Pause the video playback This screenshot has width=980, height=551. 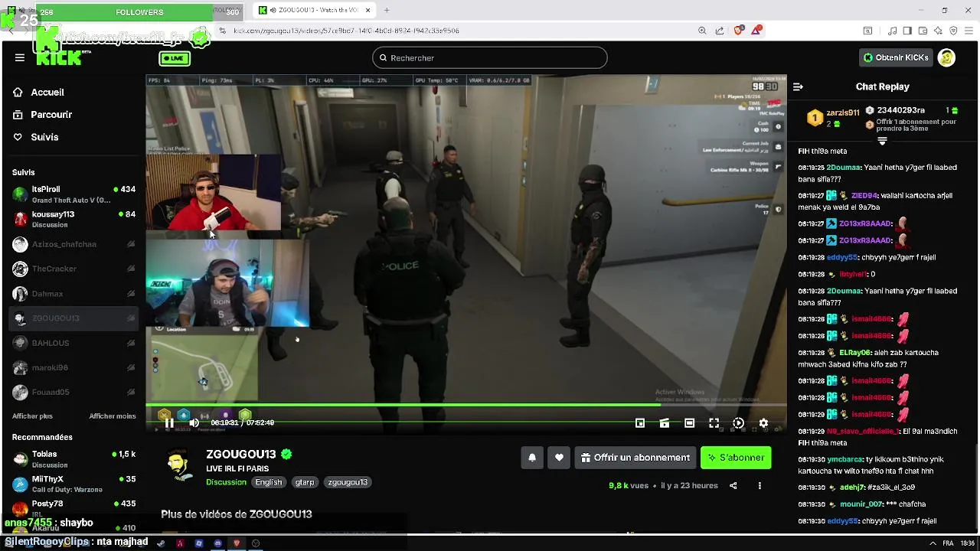[x=169, y=422]
